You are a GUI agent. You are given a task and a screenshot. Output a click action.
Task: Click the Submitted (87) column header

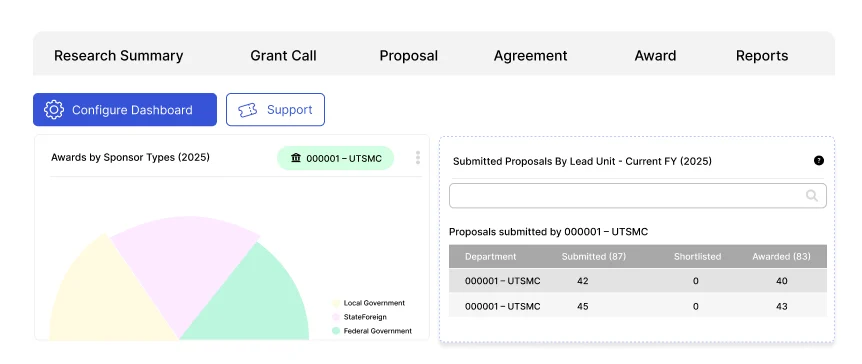[594, 256]
